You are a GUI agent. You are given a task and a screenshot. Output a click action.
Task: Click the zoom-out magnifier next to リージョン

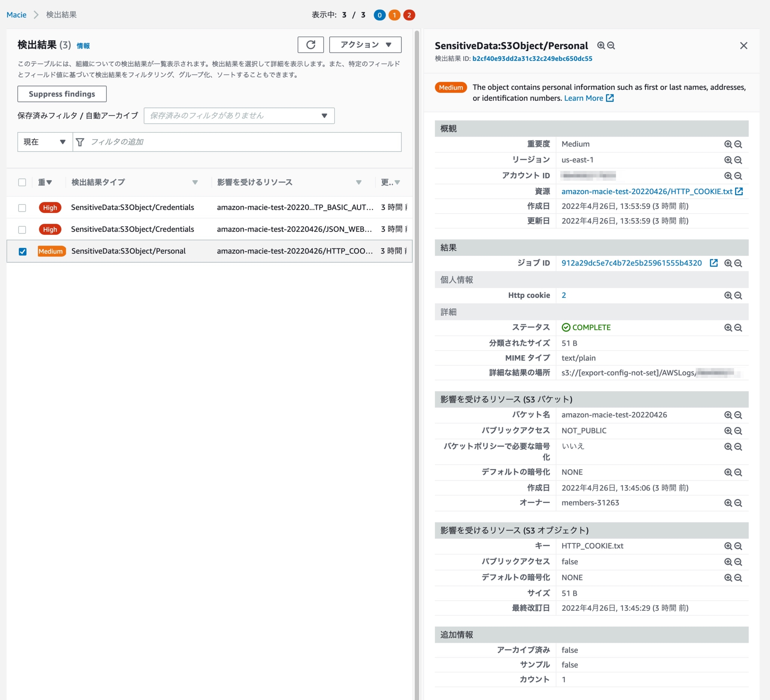point(738,160)
